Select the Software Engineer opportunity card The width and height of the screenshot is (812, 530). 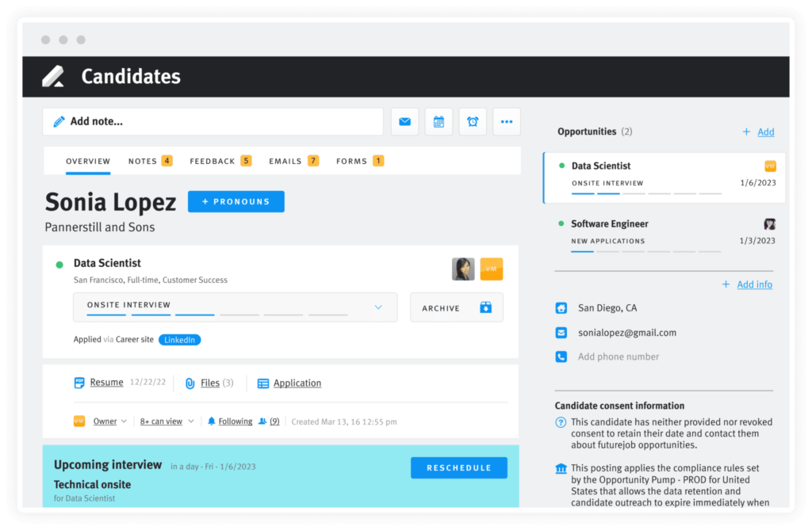(x=665, y=235)
